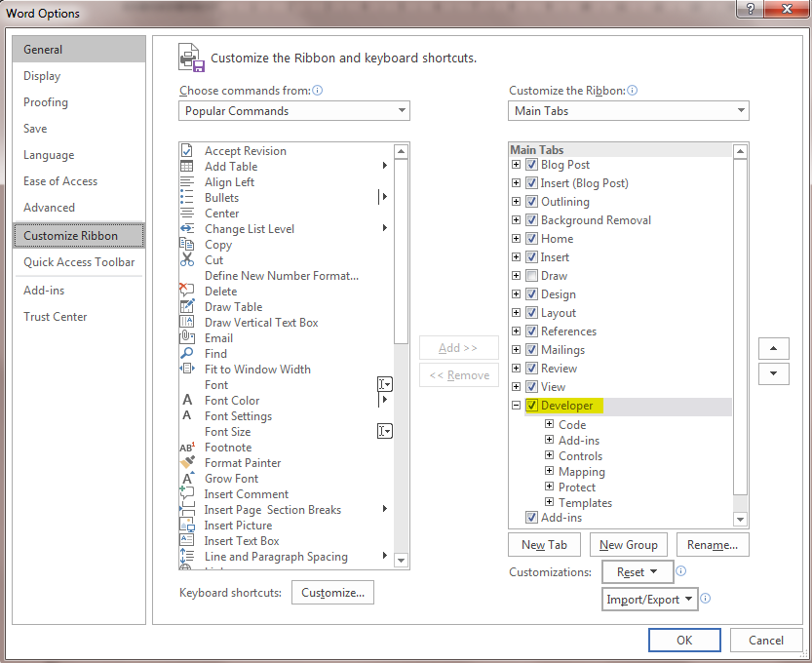Click the Insert Picture icon
Screen dimensions: 812x663
click(x=187, y=525)
